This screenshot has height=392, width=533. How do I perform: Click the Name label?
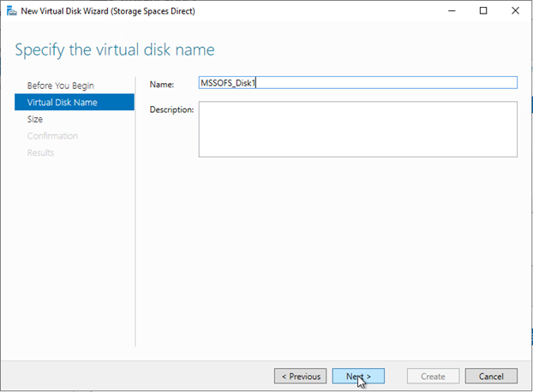click(162, 84)
